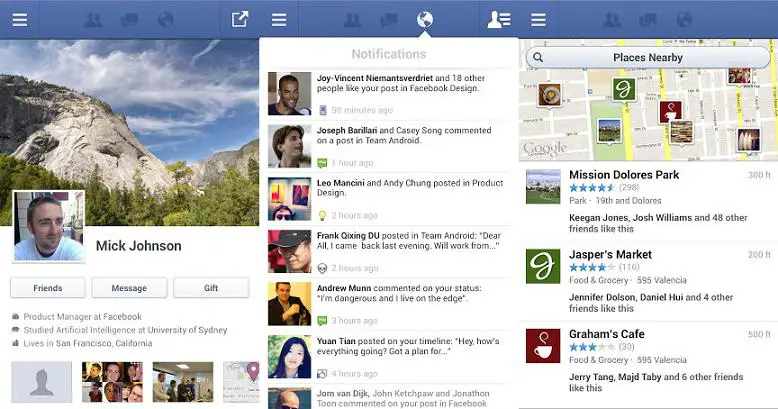Click the search magnifier in Places Nearby
Viewport: 778px width, 409px height.
point(538,58)
